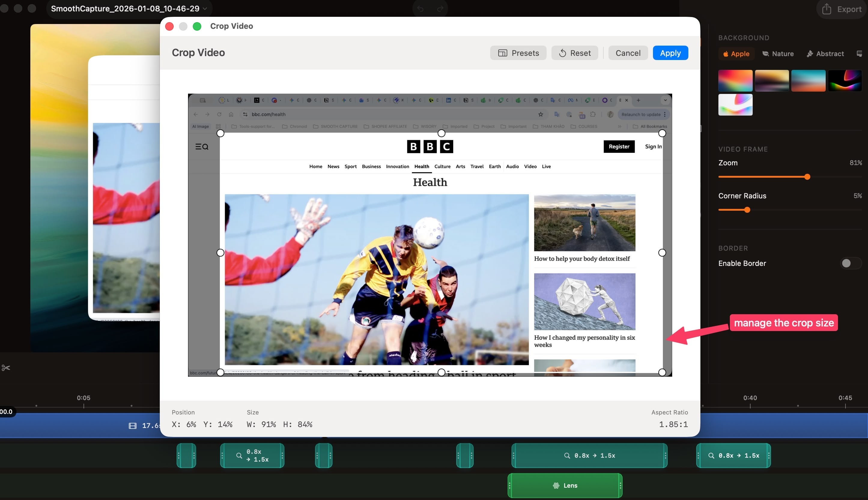This screenshot has width=868, height=500.
Task: Click the top-center crop edge handle
Action: [441, 133]
